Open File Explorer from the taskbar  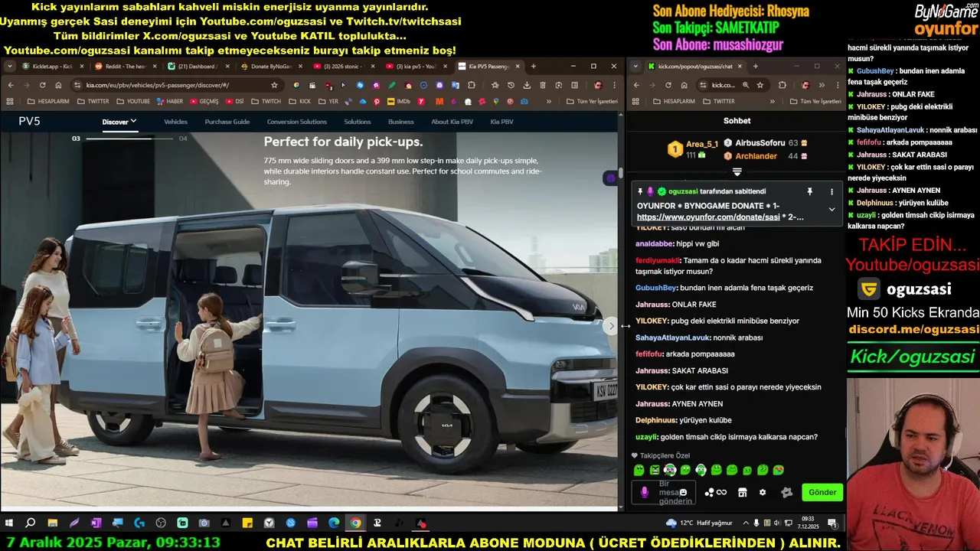click(52, 523)
